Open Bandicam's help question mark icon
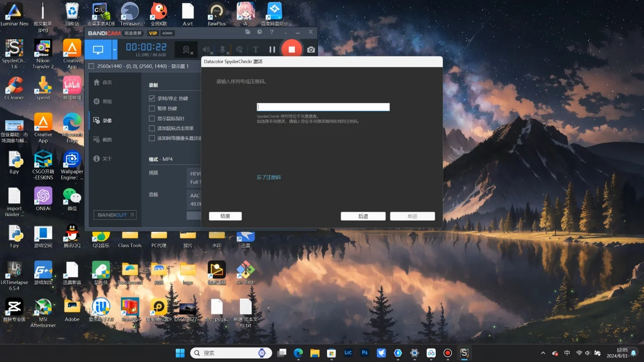 tap(272, 32)
